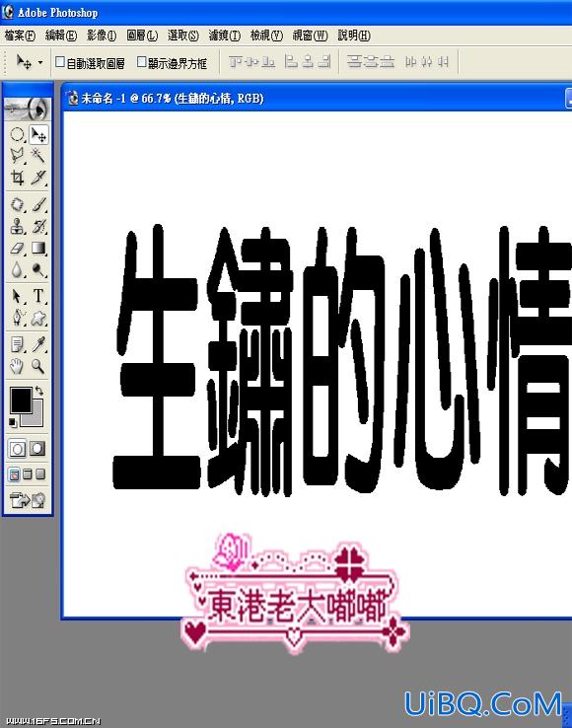572x728 pixels.
Task: Select the Path Selection arrow tool
Action: point(17,296)
